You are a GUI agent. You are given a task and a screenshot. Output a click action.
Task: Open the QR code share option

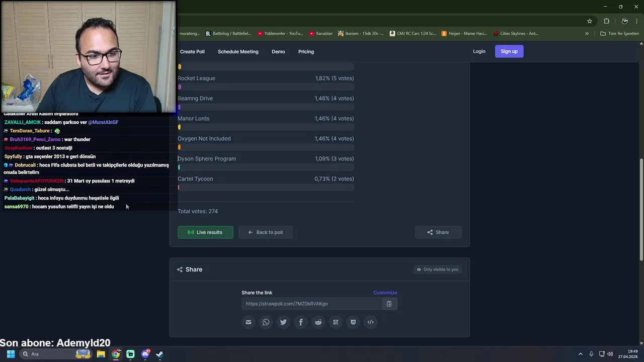pos(336,322)
